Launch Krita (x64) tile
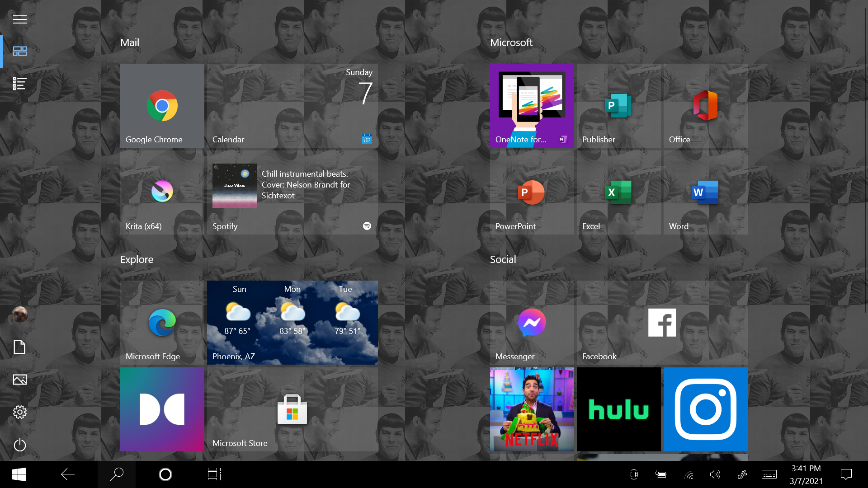868x488 pixels. (162, 192)
